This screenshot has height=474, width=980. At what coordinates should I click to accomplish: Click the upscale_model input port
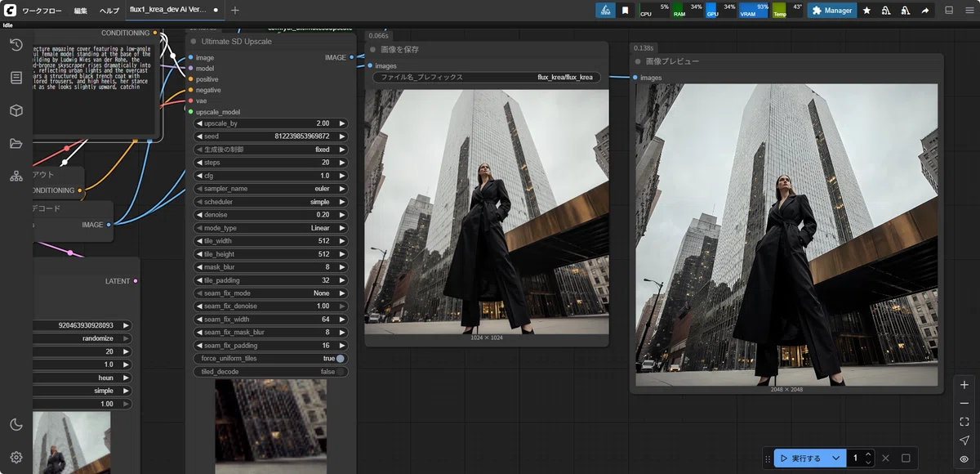(190, 111)
